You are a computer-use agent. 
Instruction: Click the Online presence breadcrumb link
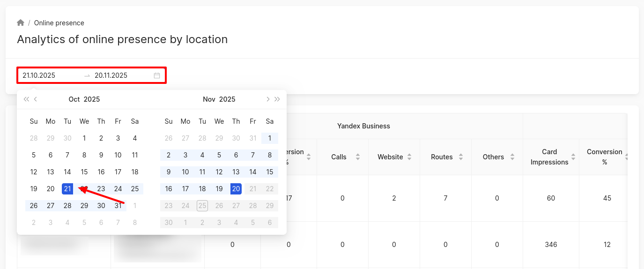(59, 23)
